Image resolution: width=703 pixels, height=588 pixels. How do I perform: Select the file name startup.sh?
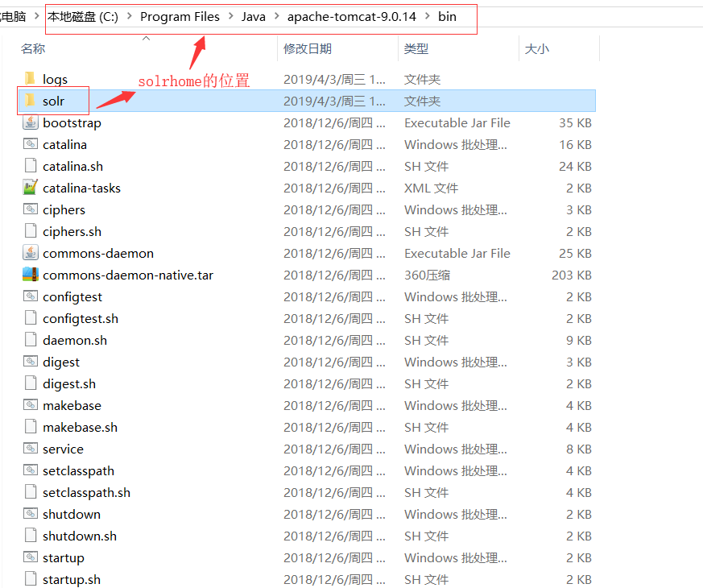(x=72, y=579)
